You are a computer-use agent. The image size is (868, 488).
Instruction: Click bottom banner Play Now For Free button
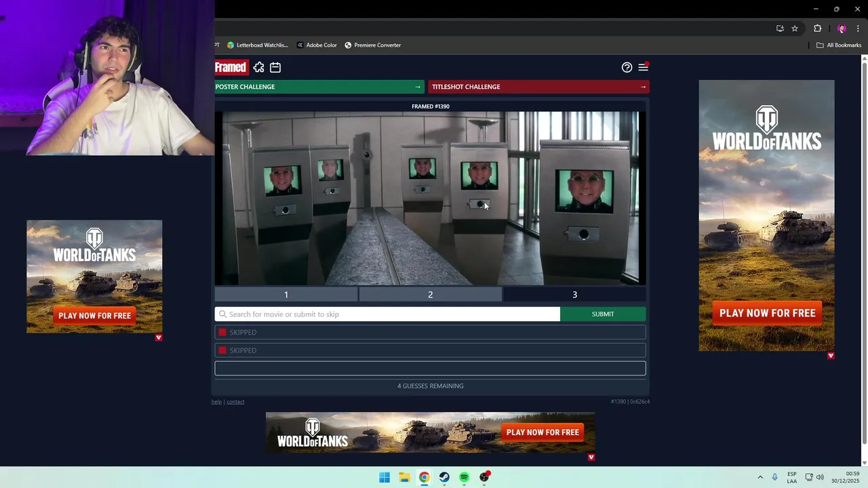coord(542,432)
